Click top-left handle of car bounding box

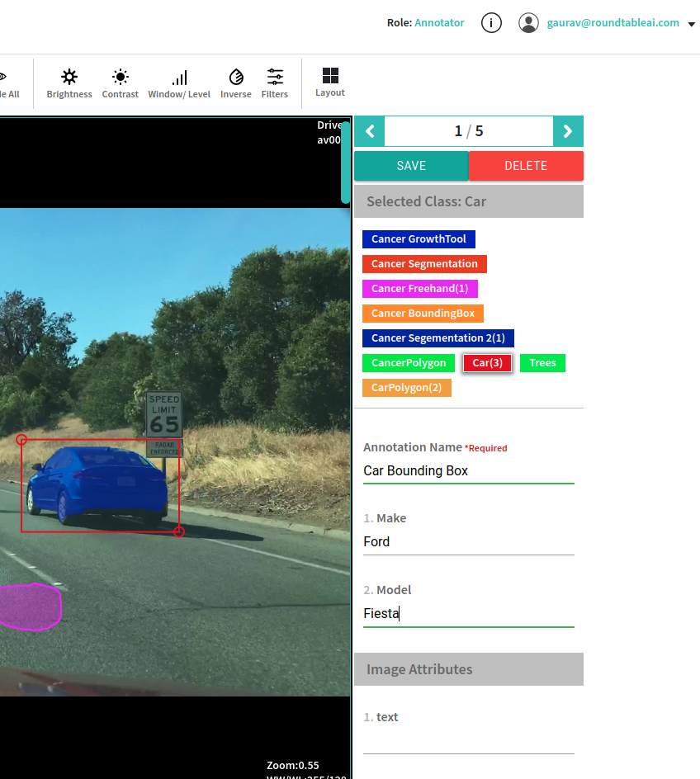[21, 440]
